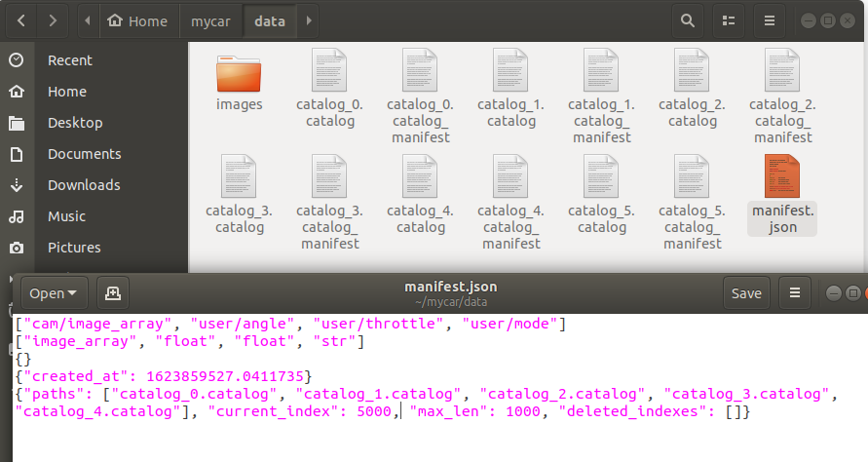This screenshot has height=462, width=868.
Task: Minimize the text editor window
Action: click(x=834, y=293)
